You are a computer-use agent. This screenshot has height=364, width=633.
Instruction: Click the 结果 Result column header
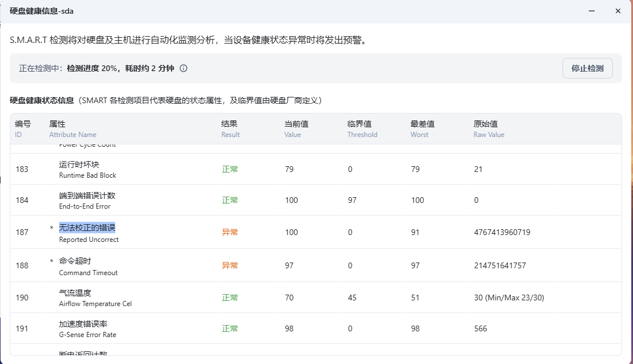(230, 129)
